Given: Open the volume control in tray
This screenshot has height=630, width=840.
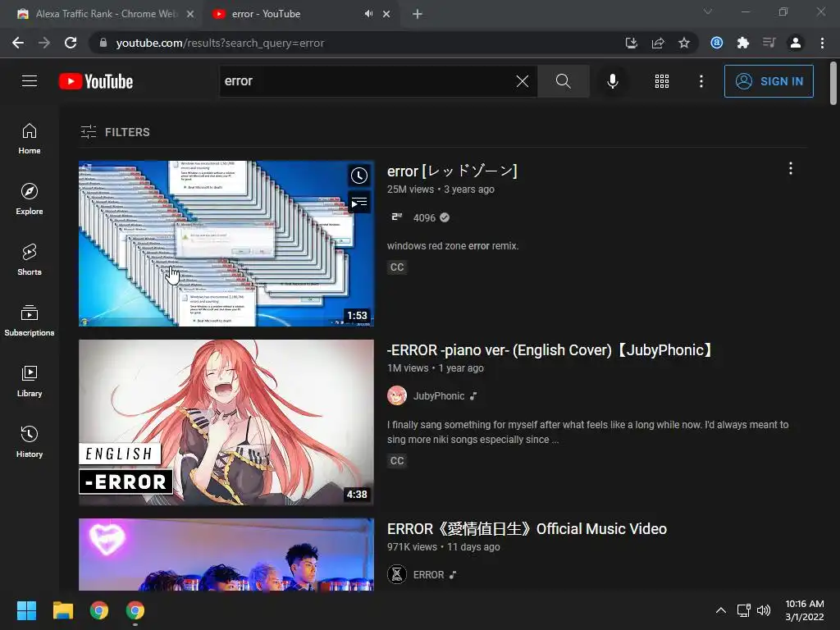Looking at the screenshot, I should [x=764, y=610].
